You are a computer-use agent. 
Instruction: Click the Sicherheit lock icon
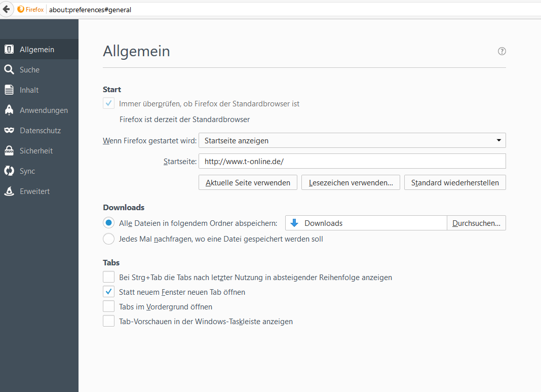click(9, 151)
